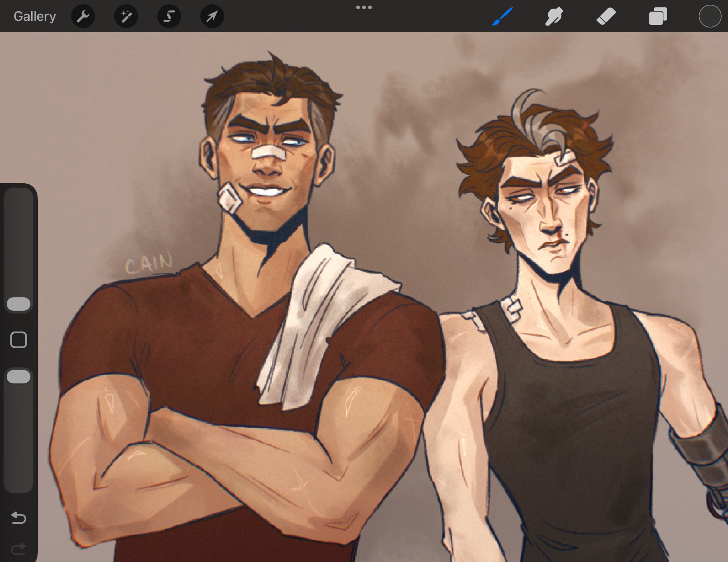Image resolution: width=728 pixels, height=562 pixels.
Task: Click the brush size slider handle
Action: click(19, 304)
